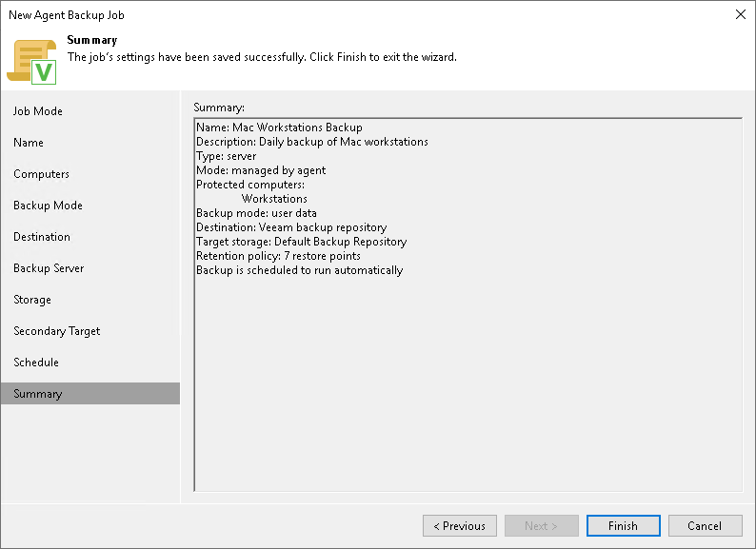The height and width of the screenshot is (549, 756).
Task: Click the Previous button
Action: point(460,525)
